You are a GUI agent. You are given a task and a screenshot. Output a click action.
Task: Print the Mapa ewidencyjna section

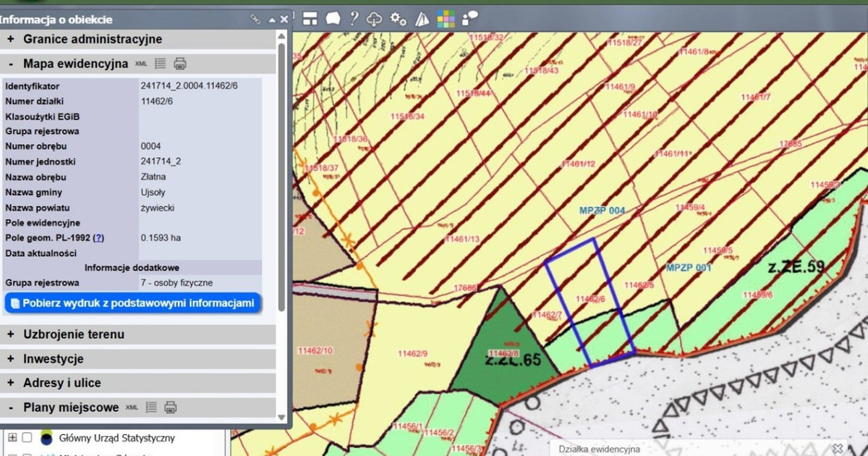[x=180, y=64]
